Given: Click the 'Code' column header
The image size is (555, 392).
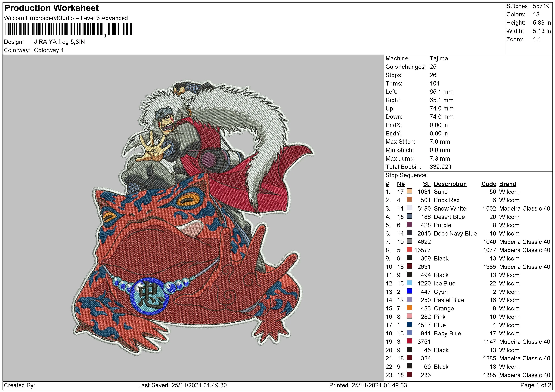Looking at the screenshot, I should [489, 184].
